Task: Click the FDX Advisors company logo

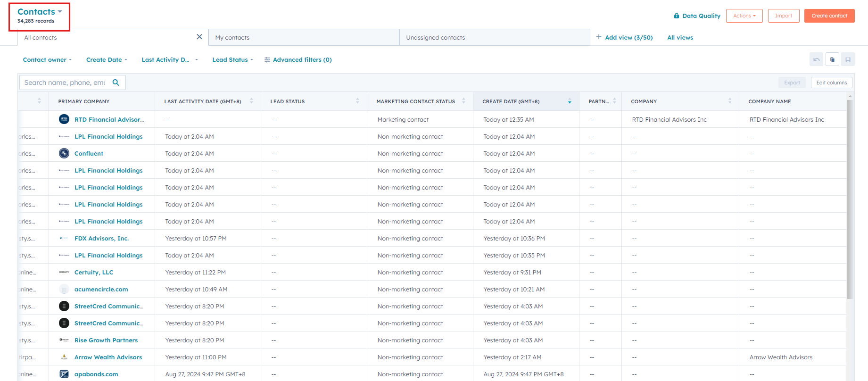Action: 64,238
